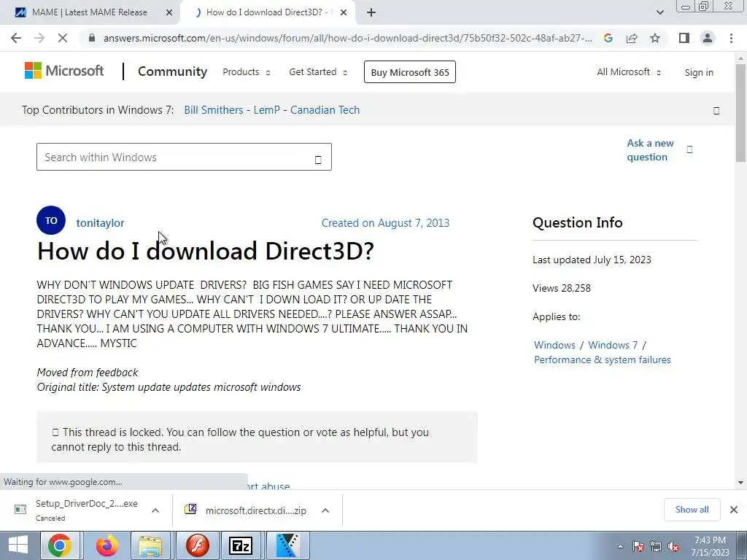The width and height of the screenshot is (747, 560).
Task: Open tonitaylor user profile
Action: (100, 223)
